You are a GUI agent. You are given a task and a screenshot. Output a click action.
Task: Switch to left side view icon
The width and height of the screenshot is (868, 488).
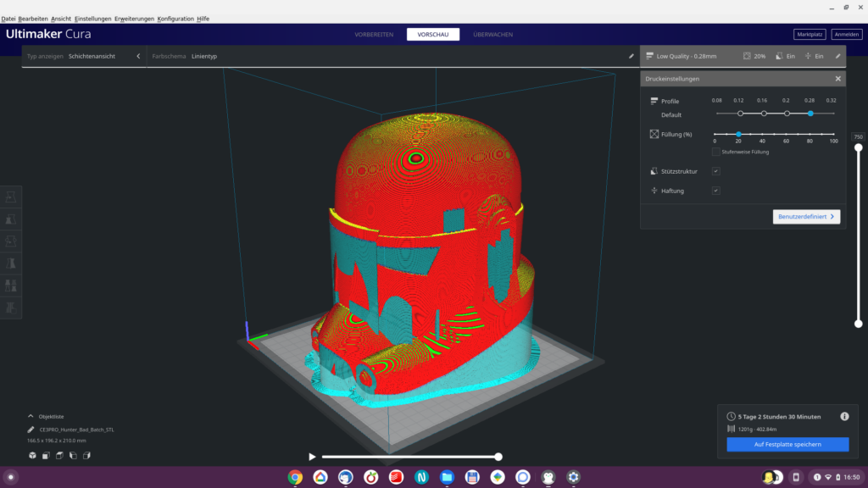(x=73, y=455)
